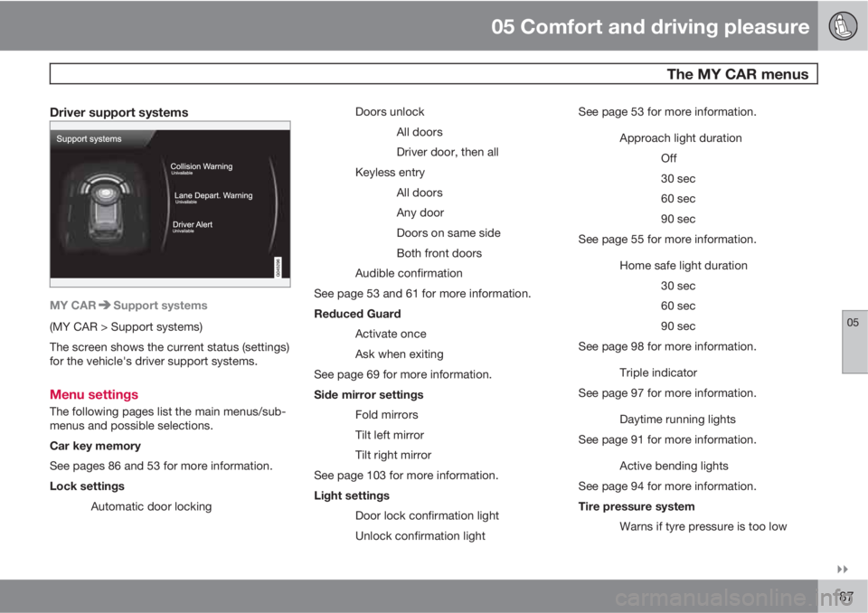This screenshot has height=613, width=868.
Task: Click the 'Keyless entry' entry
Action: [x=391, y=172]
